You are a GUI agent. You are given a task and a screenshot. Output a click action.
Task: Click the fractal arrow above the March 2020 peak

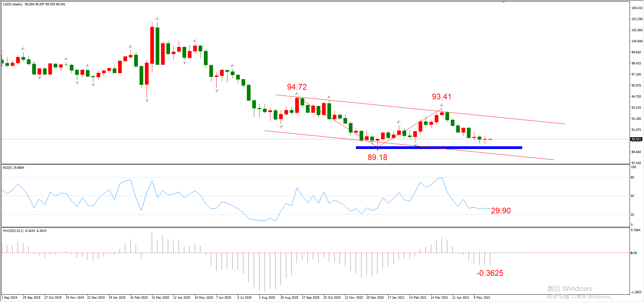(157, 19)
